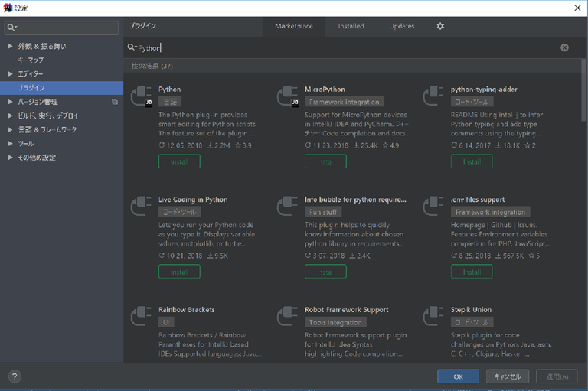Switch to the Installed tab
588x391 pixels.
coord(351,26)
